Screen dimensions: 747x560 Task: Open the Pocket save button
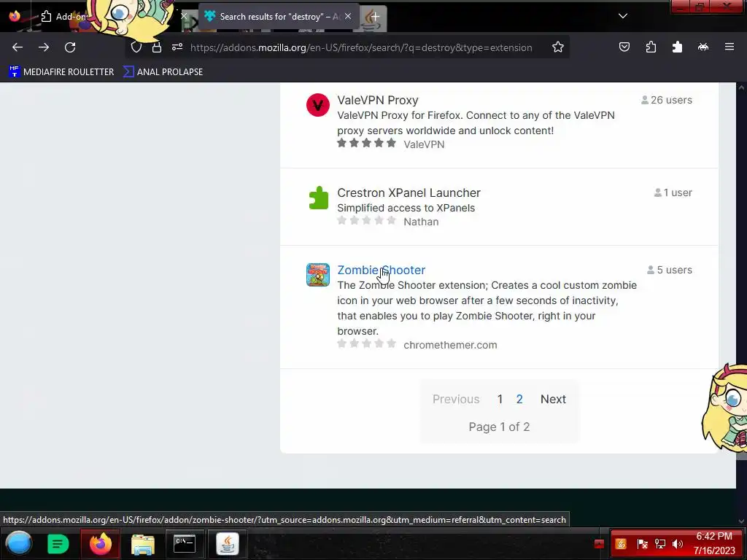[x=624, y=47]
